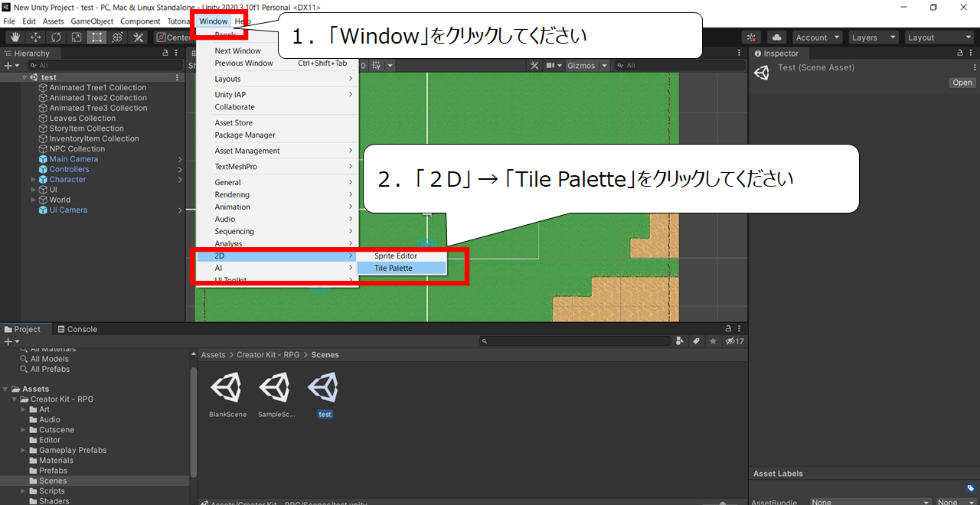Open the Scene view three-dot menu
This screenshot has width=980, height=505.
(x=740, y=54)
